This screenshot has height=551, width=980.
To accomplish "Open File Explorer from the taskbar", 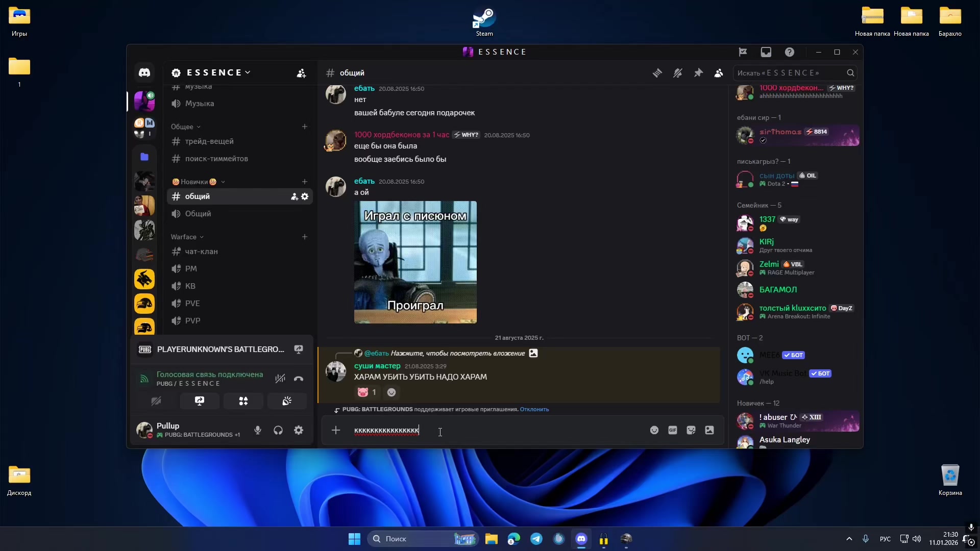I will [492, 539].
